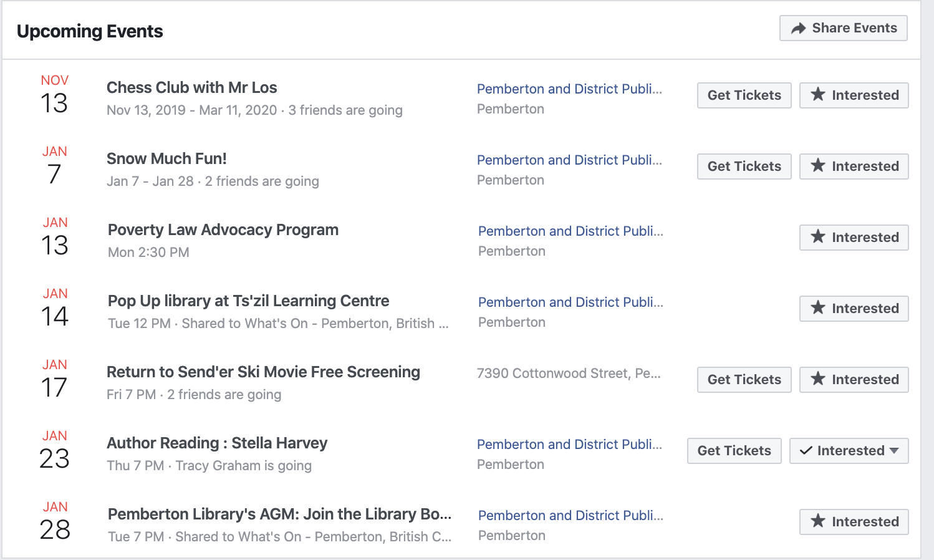Click star icon for Pemberton Library's AGM
The width and height of the screenshot is (934, 560).
(818, 521)
